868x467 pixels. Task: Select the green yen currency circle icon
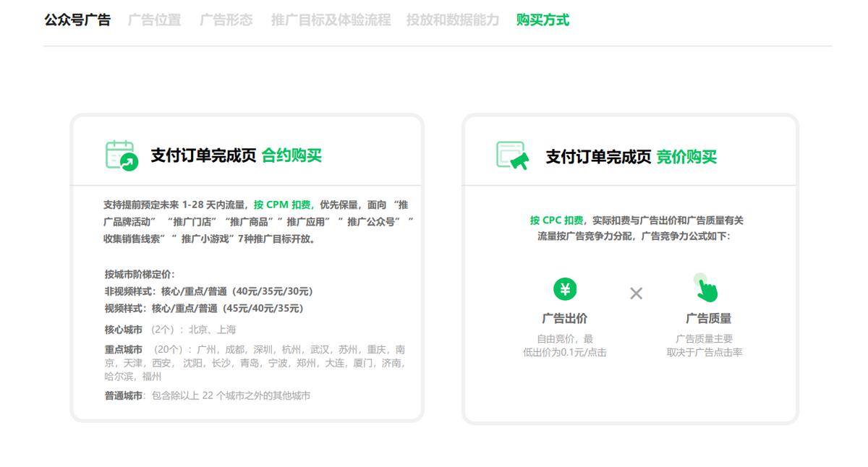566,290
